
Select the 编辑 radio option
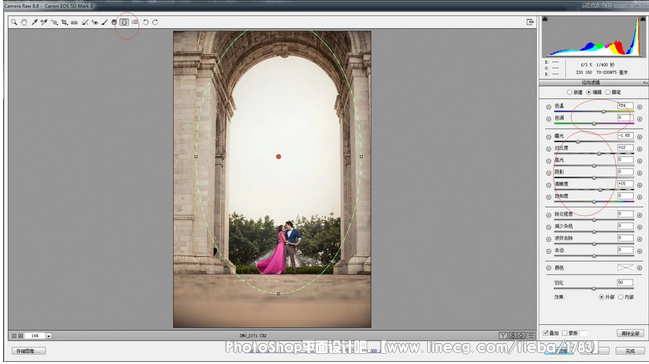point(589,92)
